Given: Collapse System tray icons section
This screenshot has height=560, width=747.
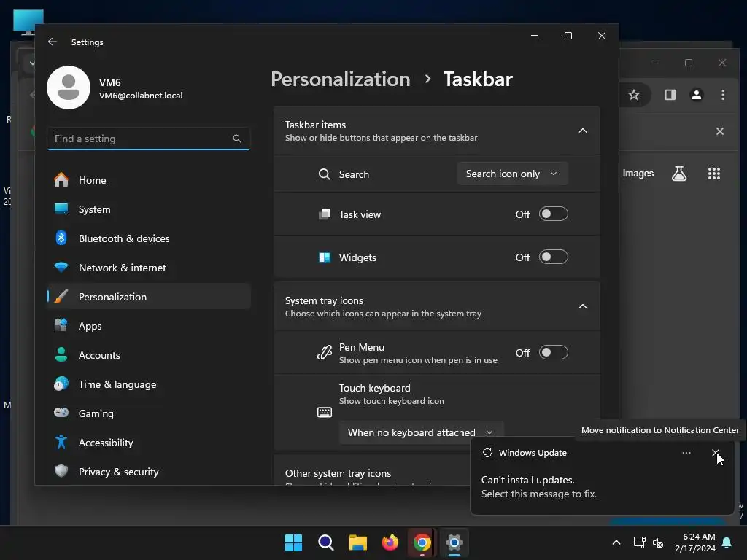Looking at the screenshot, I should pyautogui.click(x=582, y=306).
